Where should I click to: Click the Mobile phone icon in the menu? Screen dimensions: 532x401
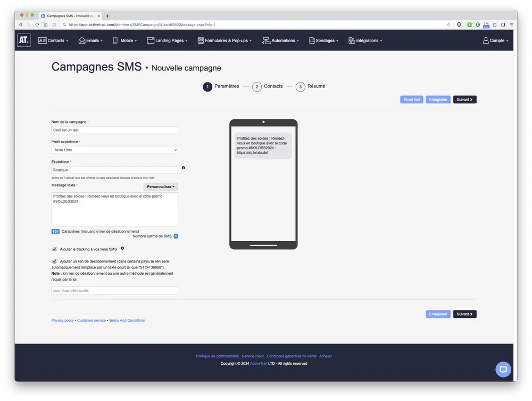[114, 40]
